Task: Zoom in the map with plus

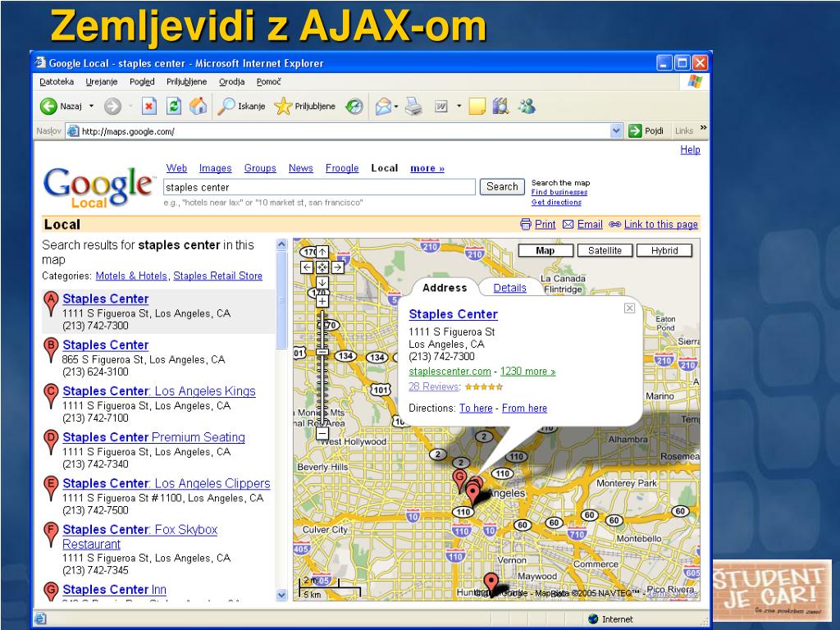Action: [x=322, y=301]
